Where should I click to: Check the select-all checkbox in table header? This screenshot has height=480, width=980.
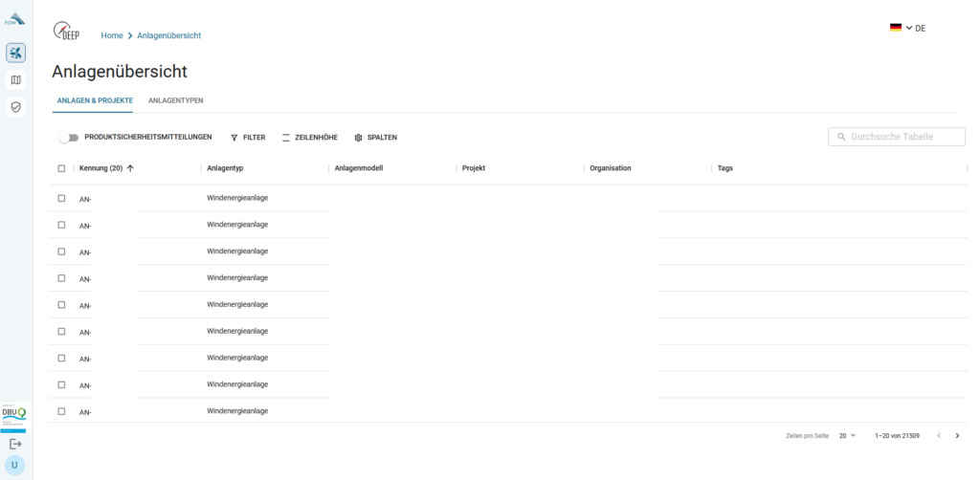[x=61, y=168]
